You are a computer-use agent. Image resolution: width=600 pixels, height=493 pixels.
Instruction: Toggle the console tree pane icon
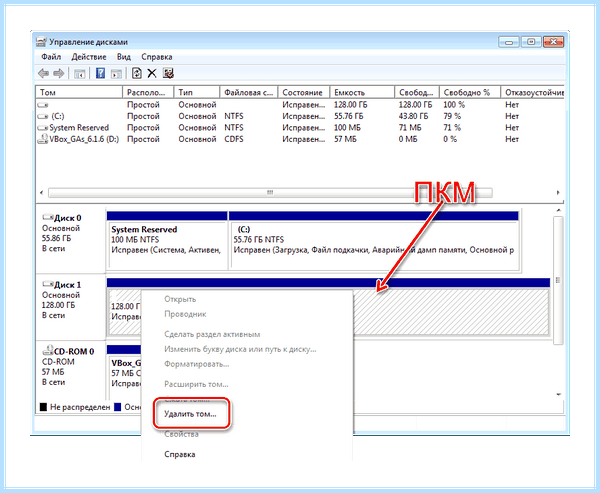click(x=79, y=73)
